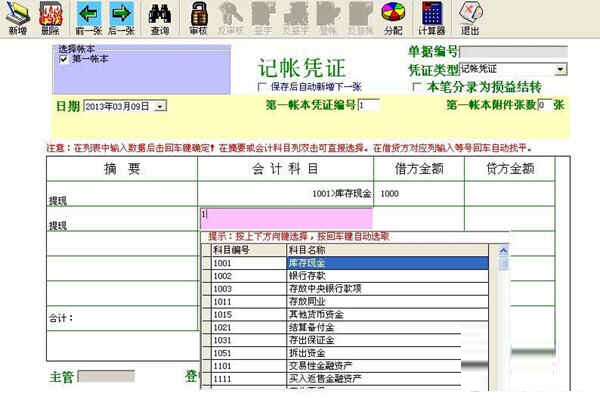
Task: Click the 摘要 column header
Action: [x=122, y=169]
